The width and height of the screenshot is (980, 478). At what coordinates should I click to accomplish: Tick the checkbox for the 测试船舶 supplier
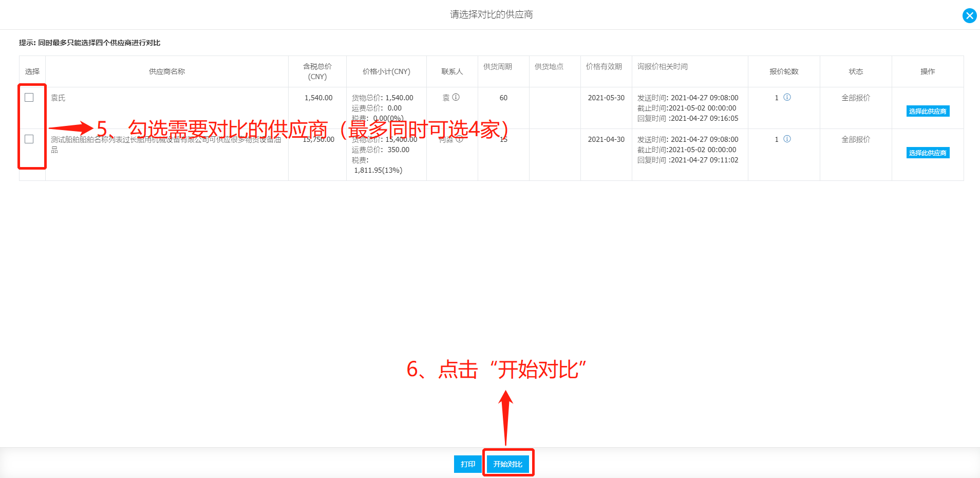[29, 139]
